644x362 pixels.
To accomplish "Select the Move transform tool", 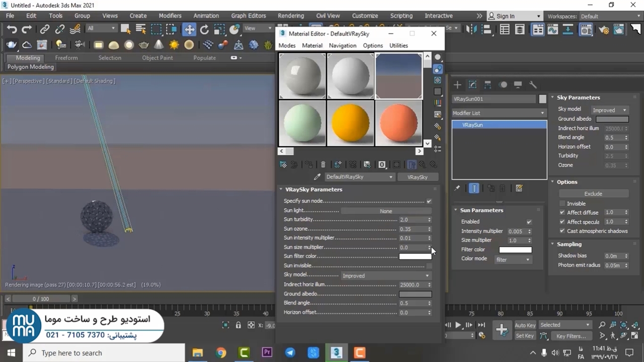I will pyautogui.click(x=189, y=29).
